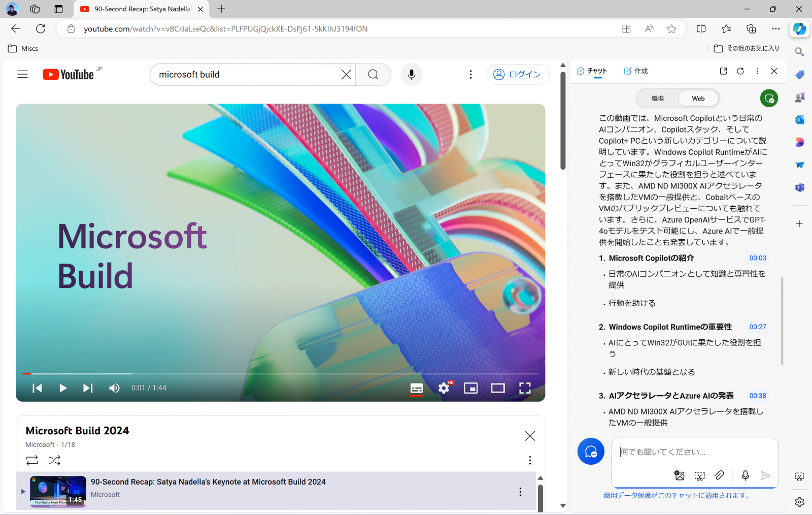Toggle playlist shuffle
Screen dimensions: 812x515
tap(54, 460)
